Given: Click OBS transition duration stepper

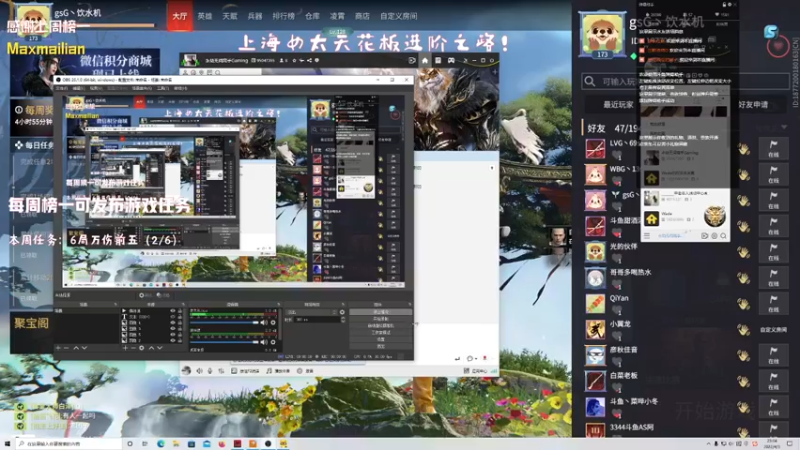Looking at the screenshot, I should 343,320.
